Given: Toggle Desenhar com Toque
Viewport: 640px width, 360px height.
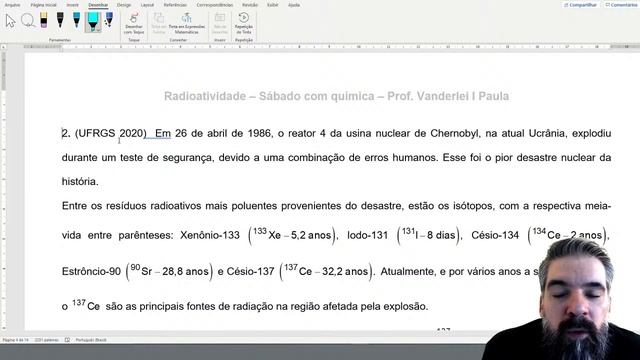Looking at the screenshot, I should tap(134, 24).
